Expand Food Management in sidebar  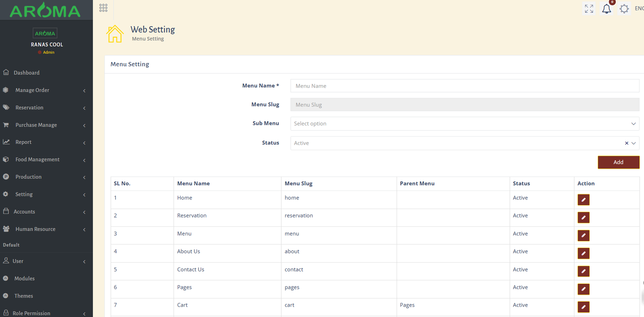pyautogui.click(x=37, y=160)
